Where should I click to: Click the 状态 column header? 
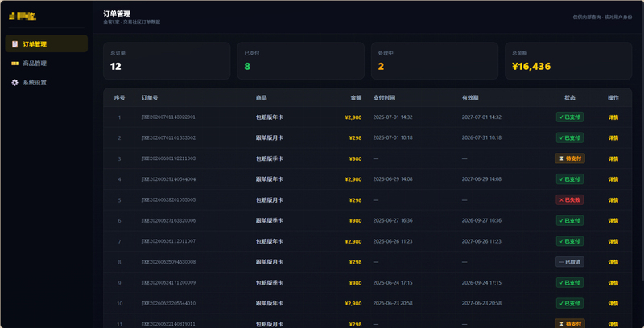pos(570,98)
